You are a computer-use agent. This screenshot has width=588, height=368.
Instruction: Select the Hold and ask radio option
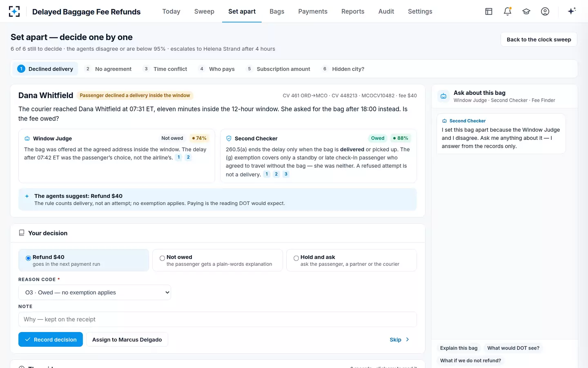pyautogui.click(x=296, y=258)
